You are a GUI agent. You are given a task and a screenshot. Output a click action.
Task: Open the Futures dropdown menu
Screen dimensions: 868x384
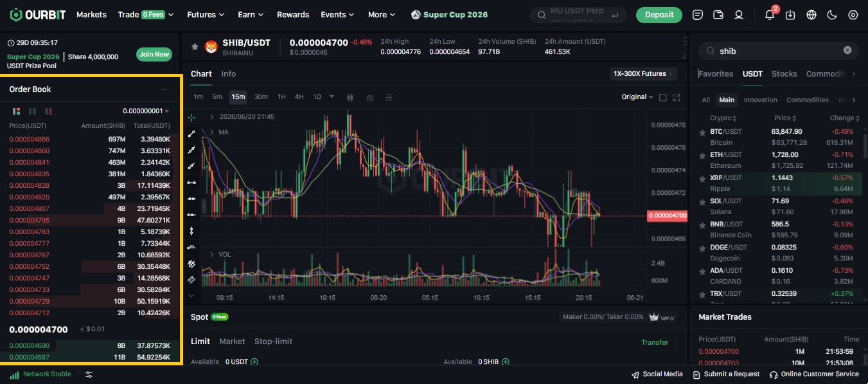click(x=206, y=14)
